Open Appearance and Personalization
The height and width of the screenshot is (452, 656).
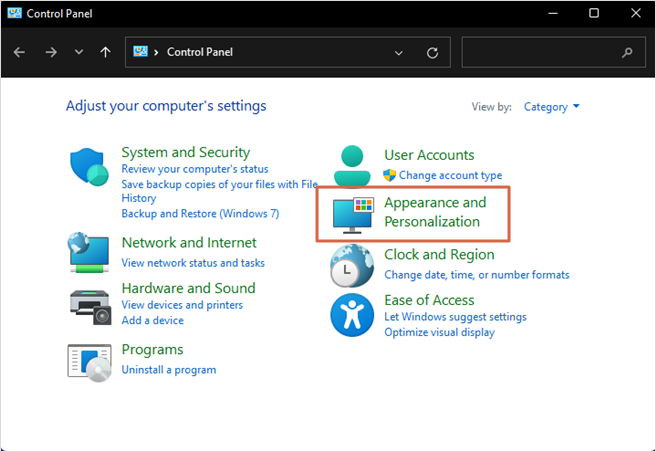435,212
